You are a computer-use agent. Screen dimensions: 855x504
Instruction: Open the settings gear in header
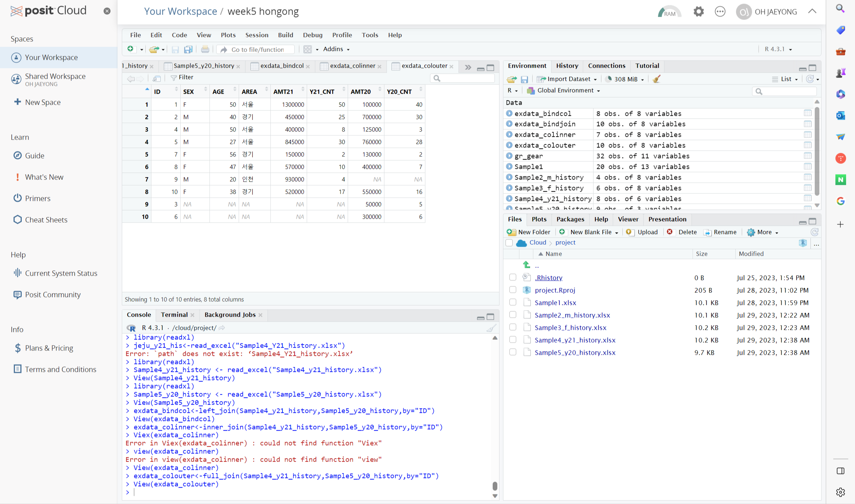698,12
